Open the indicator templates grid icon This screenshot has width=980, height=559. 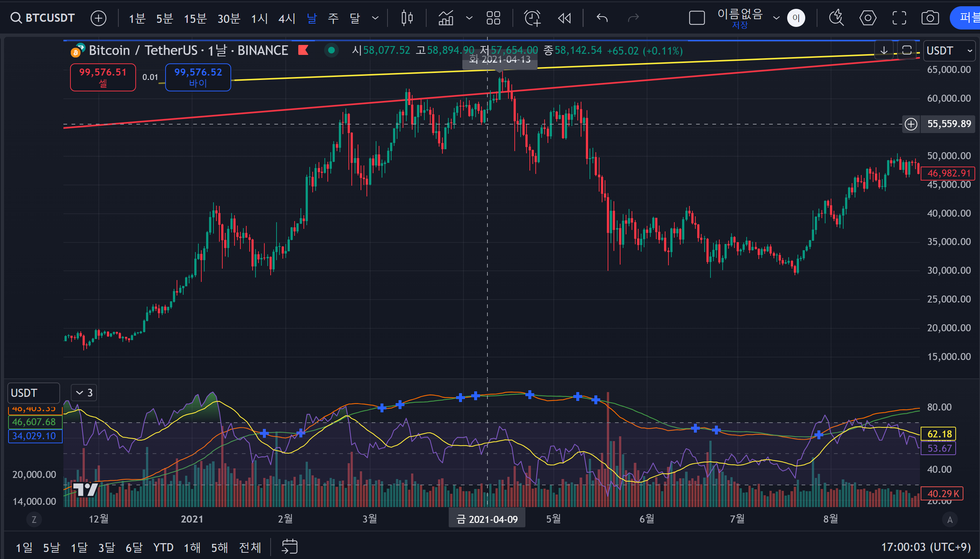[493, 18]
